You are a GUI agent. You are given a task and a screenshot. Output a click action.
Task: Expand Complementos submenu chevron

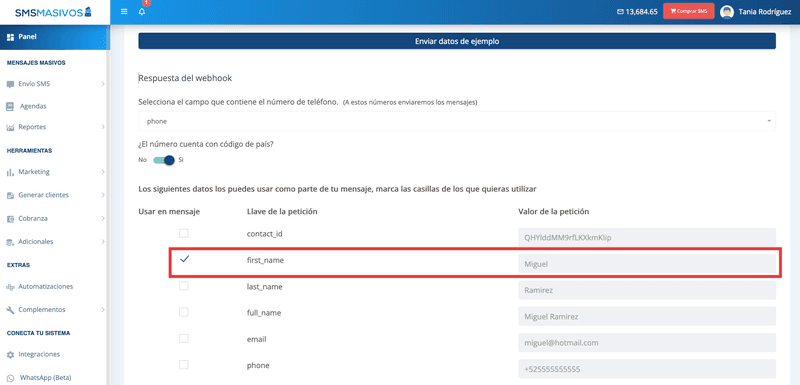pyautogui.click(x=103, y=310)
